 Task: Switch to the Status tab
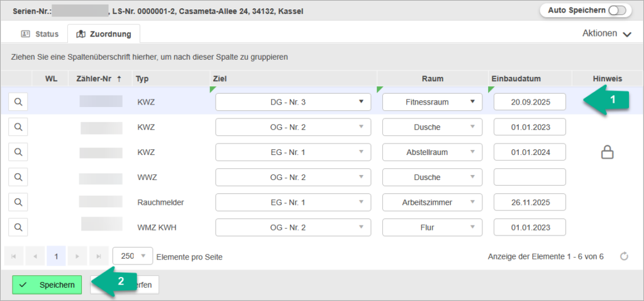[40, 34]
